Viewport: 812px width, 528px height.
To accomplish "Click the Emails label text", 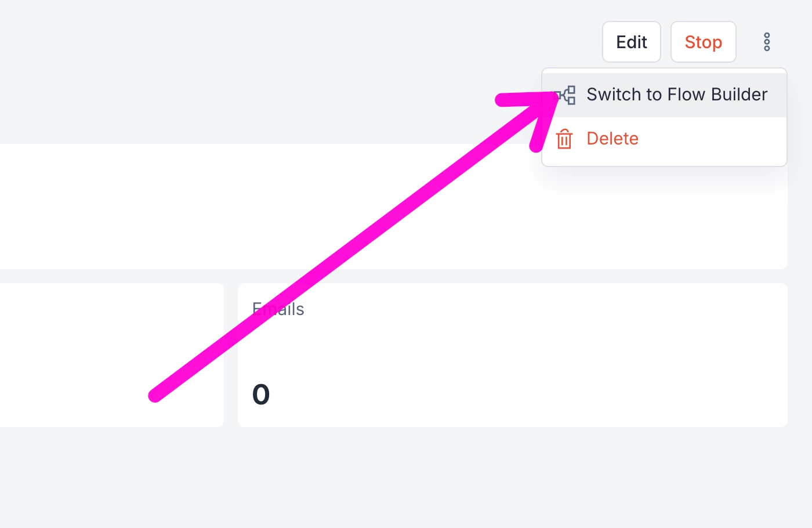I will tap(278, 309).
